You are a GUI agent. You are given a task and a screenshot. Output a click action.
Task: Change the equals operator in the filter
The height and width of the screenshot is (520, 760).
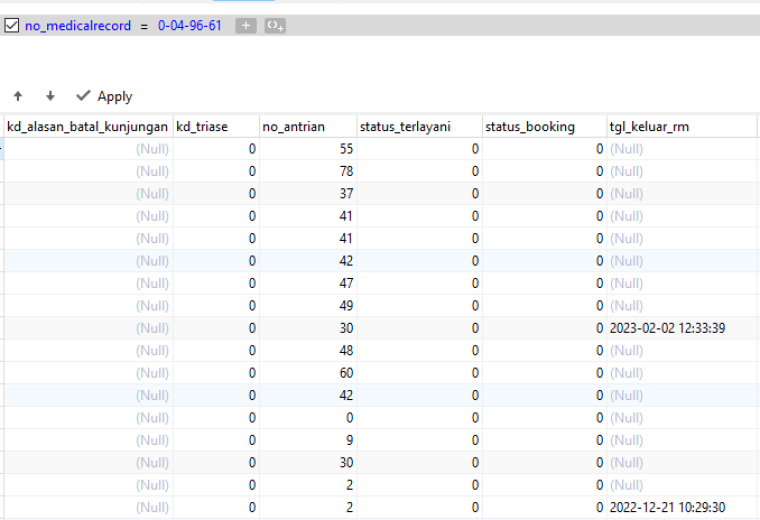pos(144,26)
